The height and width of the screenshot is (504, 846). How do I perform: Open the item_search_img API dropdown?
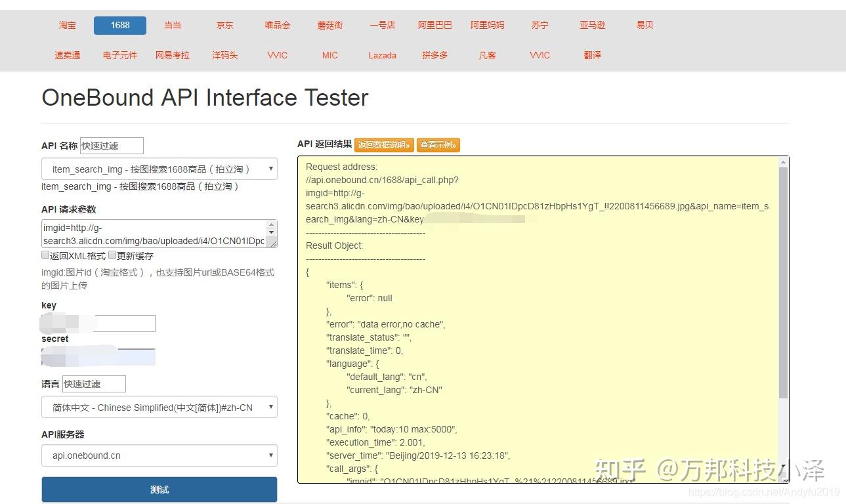pyautogui.click(x=159, y=169)
